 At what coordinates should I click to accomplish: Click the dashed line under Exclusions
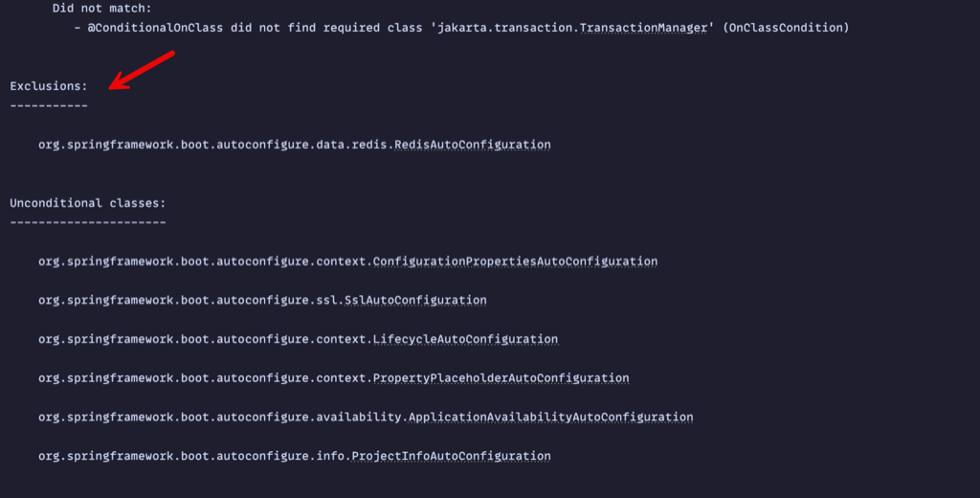[x=49, y=105]
